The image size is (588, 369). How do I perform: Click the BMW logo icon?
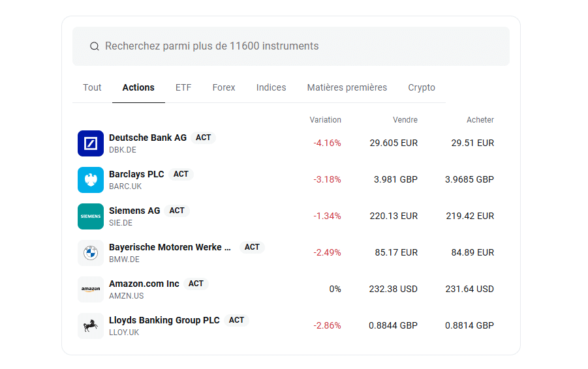point(91,253)
